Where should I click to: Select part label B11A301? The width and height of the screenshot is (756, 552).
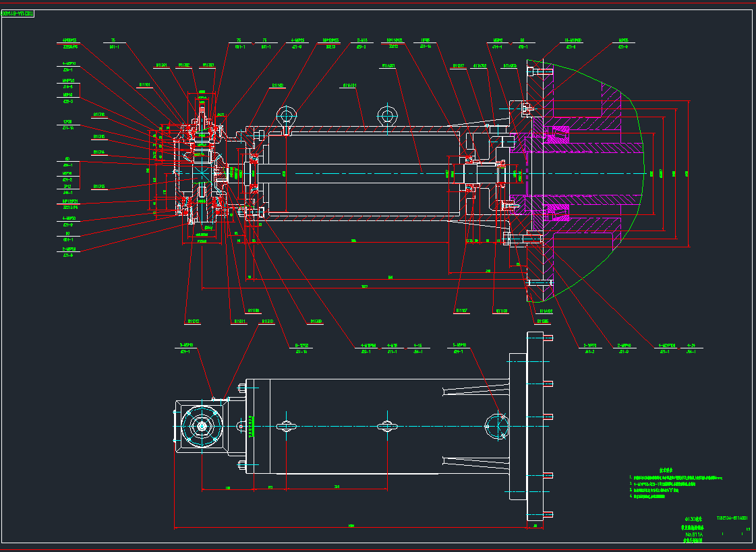[388, 65]
